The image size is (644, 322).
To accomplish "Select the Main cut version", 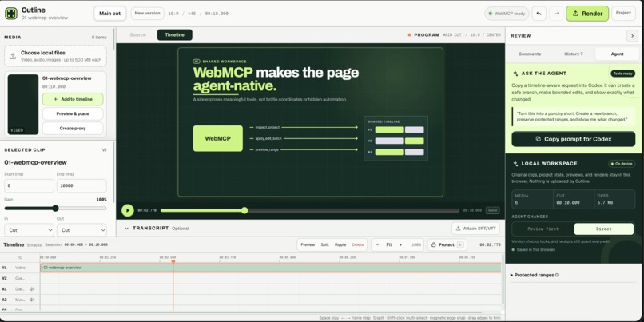I will pyautogui.click(x=110, y=14).
